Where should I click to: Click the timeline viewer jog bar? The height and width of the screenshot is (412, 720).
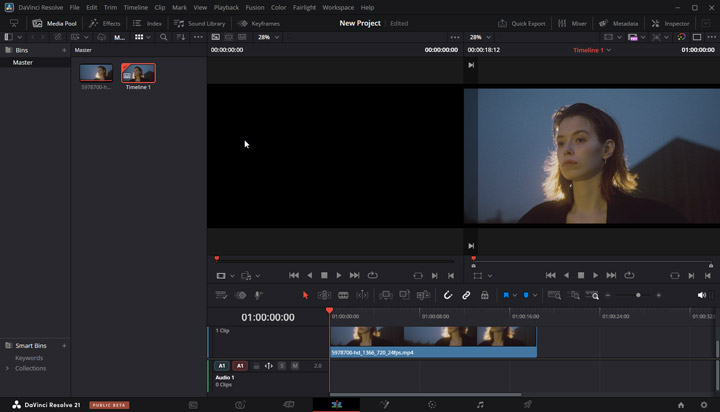(592, 261)
